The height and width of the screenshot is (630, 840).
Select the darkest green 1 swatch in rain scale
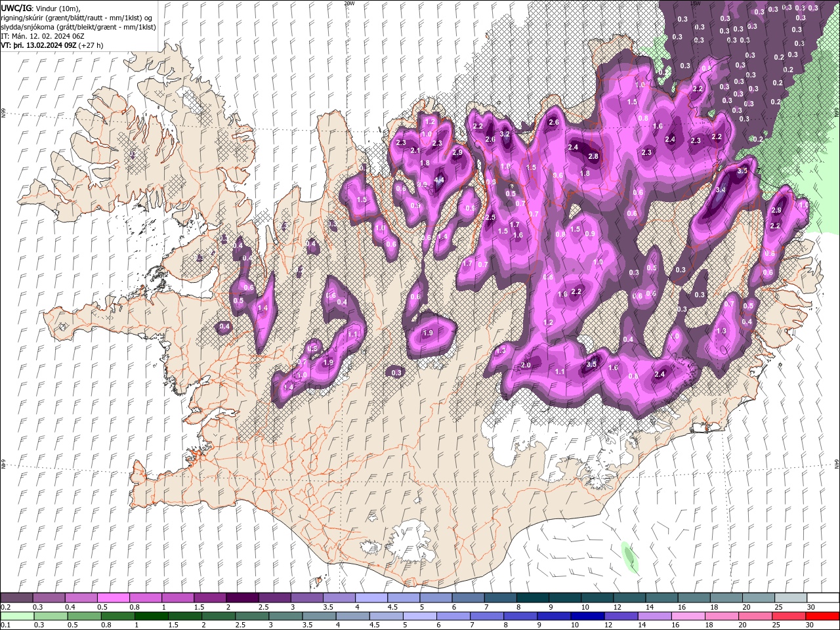pos(151,616)
